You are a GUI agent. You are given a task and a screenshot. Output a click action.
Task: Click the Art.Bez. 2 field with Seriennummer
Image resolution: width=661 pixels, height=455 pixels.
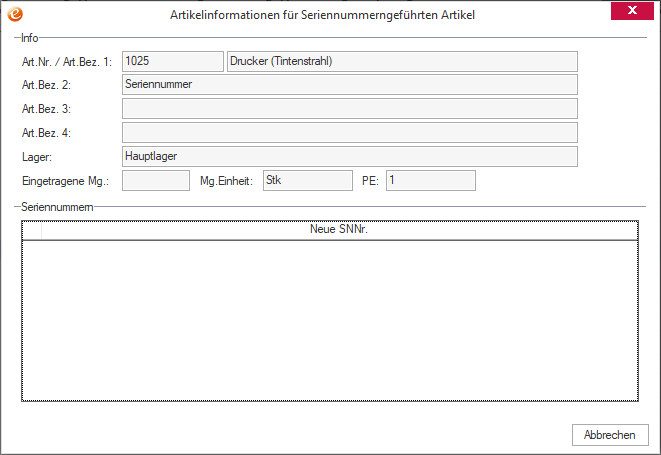tap(350, 85)
